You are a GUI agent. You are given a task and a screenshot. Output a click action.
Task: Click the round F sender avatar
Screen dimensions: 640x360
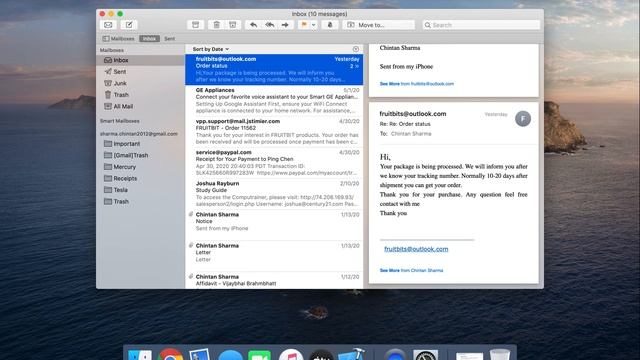tap(523, 119)
